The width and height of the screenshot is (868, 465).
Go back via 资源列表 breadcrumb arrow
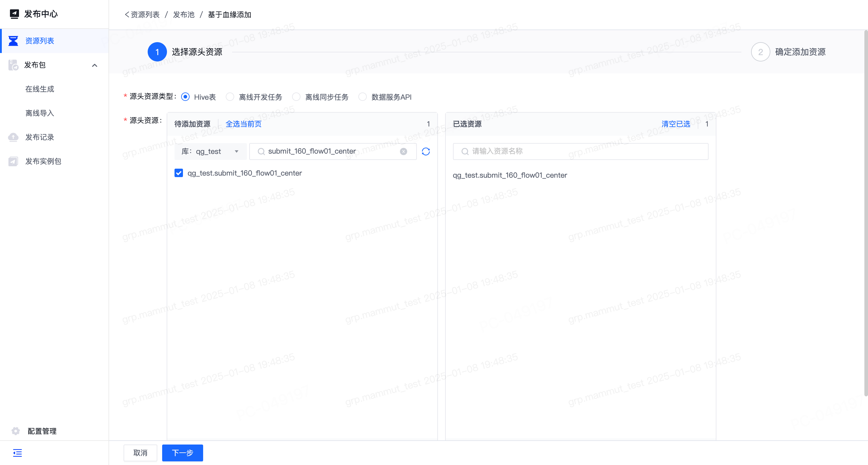click(127, 14)
